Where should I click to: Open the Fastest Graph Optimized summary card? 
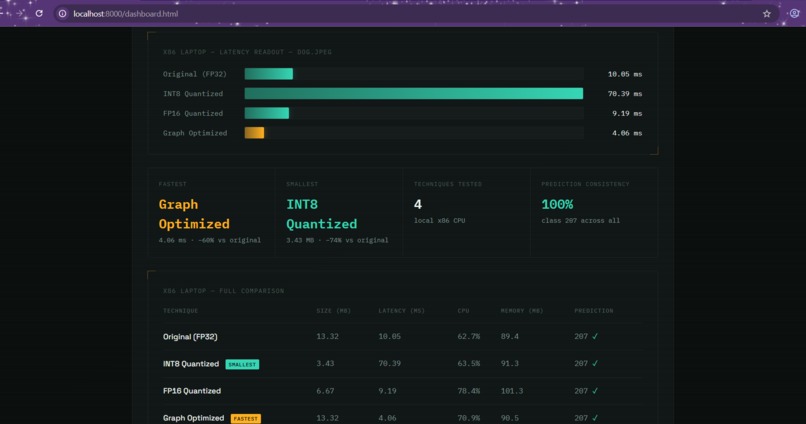pos(211,212)
